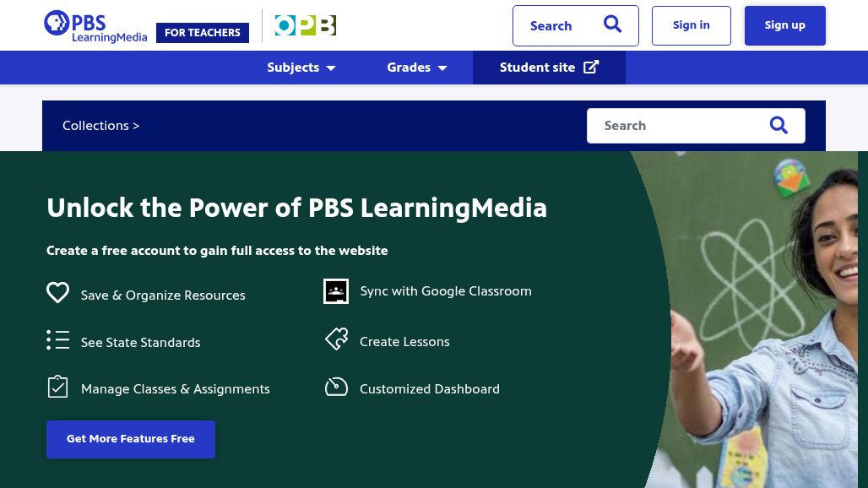Screen dimensions: 868x488
Task: Click the magnifying glass in header search
Action: pyautogui.click(x=612, y=25)
